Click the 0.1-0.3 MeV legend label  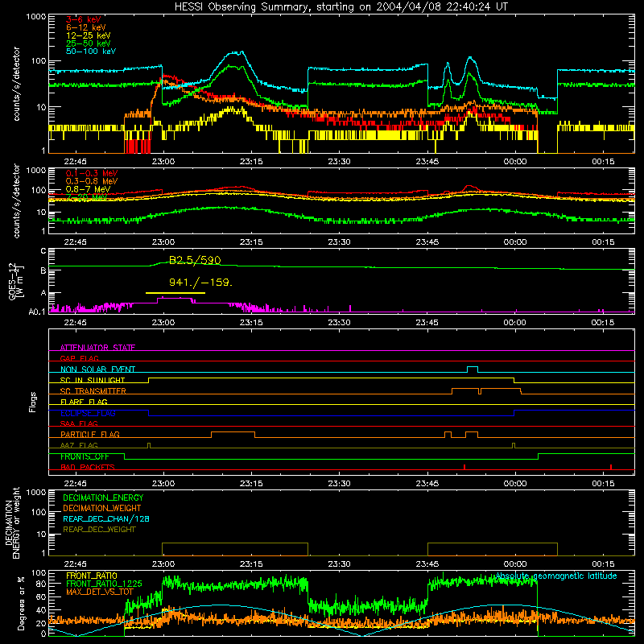92,173
